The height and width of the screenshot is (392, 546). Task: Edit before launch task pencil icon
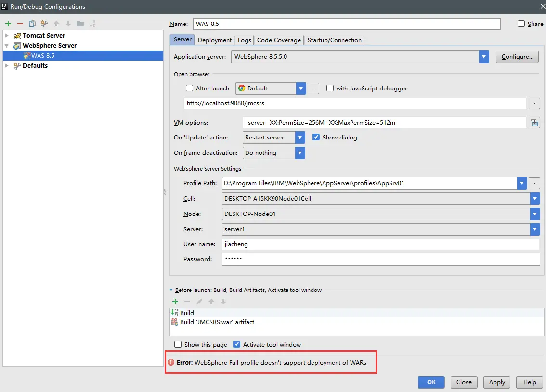(199, 302)
